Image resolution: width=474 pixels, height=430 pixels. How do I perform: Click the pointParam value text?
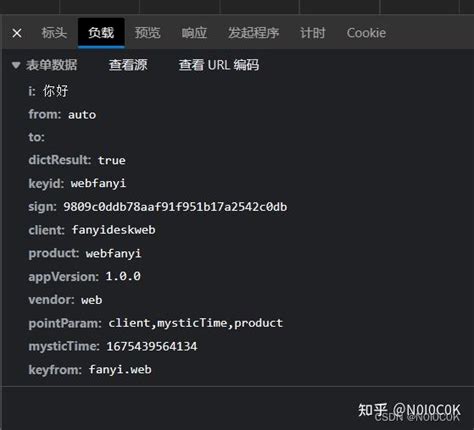[x=196, y=323]
